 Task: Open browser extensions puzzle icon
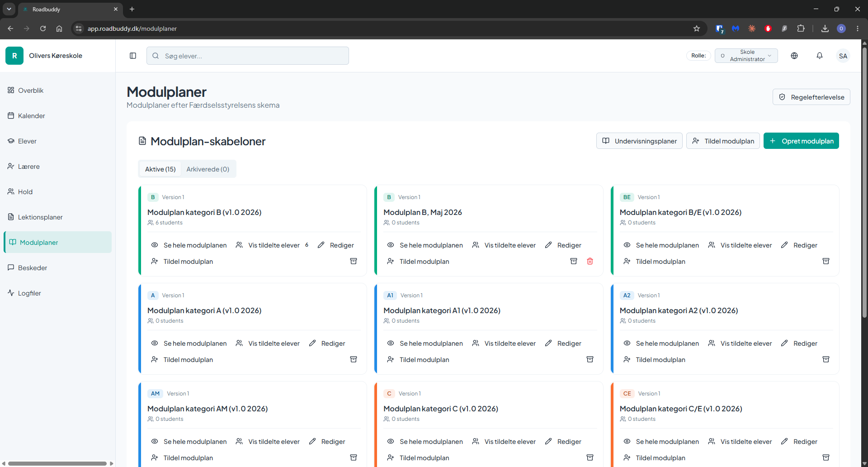801,29
